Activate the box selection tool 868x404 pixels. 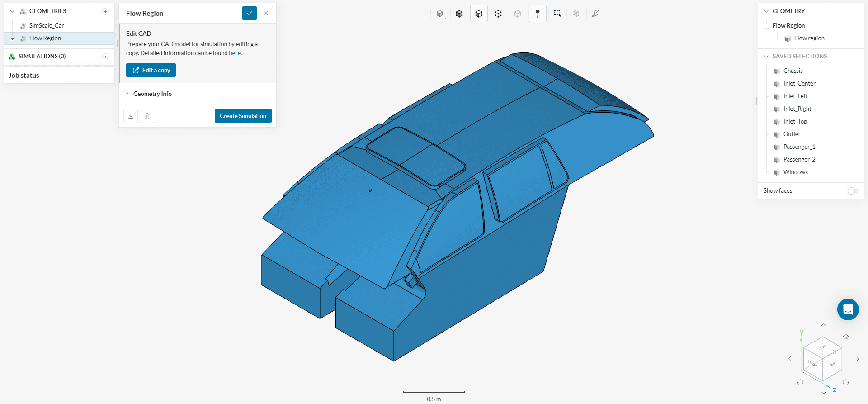coord(557,14)
